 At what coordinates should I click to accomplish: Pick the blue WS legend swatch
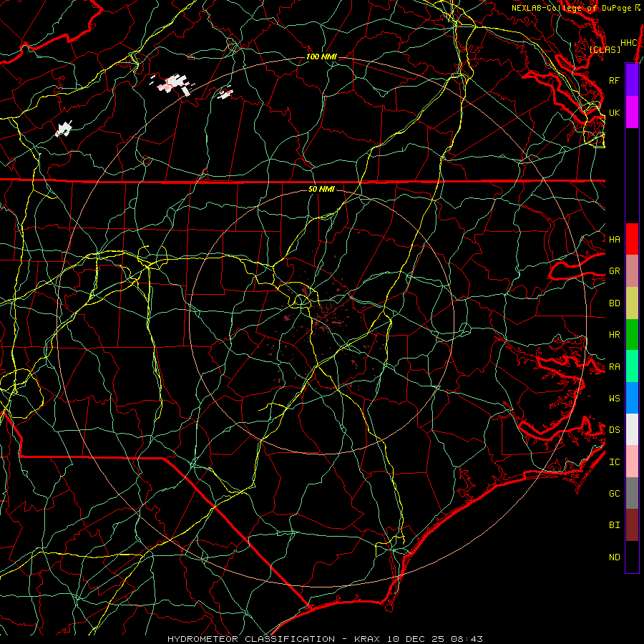click(x=632, y=398)
